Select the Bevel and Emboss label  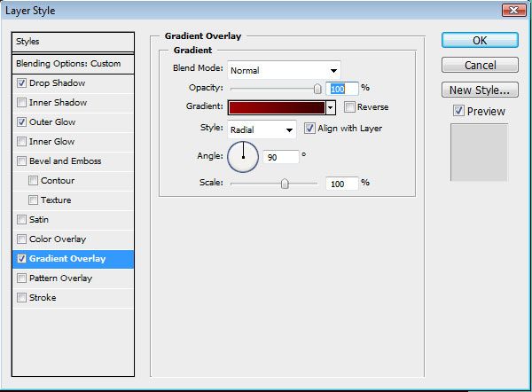coord(65,161)
